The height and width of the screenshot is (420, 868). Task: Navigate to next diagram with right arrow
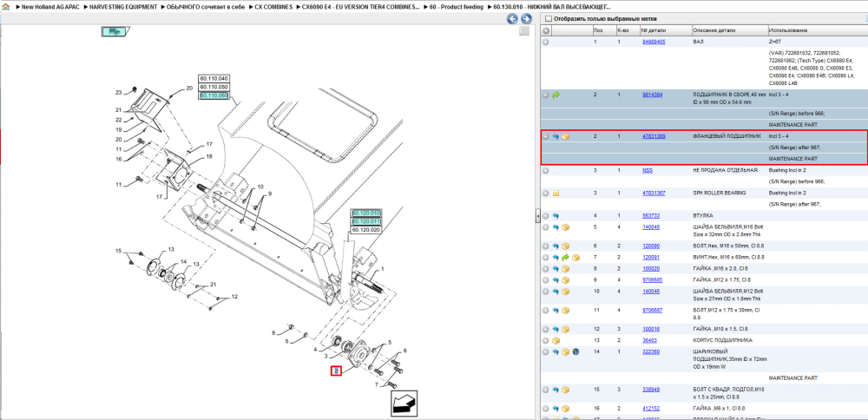(x=527, y=19)
